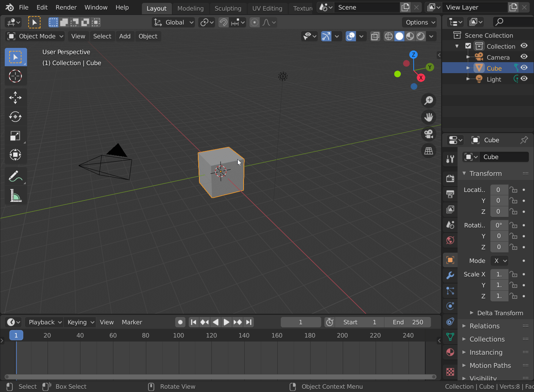The width and height of the screenshot is (534, 392).
Task: Jump to the end of the timeline
Action: coord(249,322)
